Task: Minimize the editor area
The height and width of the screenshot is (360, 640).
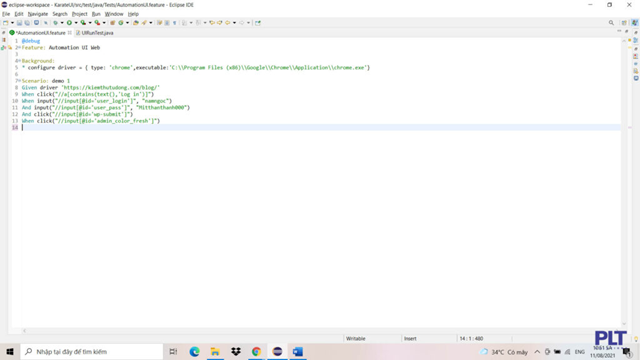Action: (619, 31)
